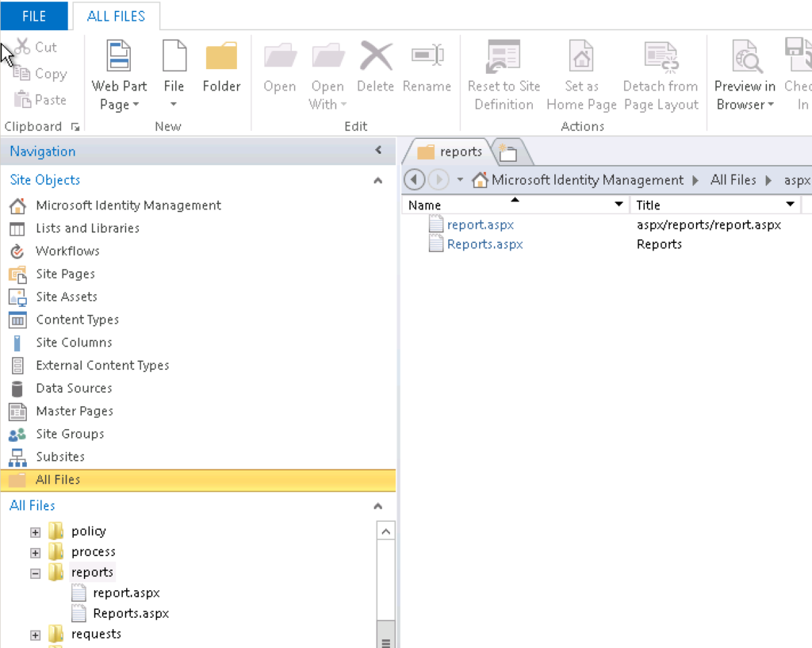Open the File dropdown in New group
This screenshot has height=648, width=812.
tap(174, 104)
